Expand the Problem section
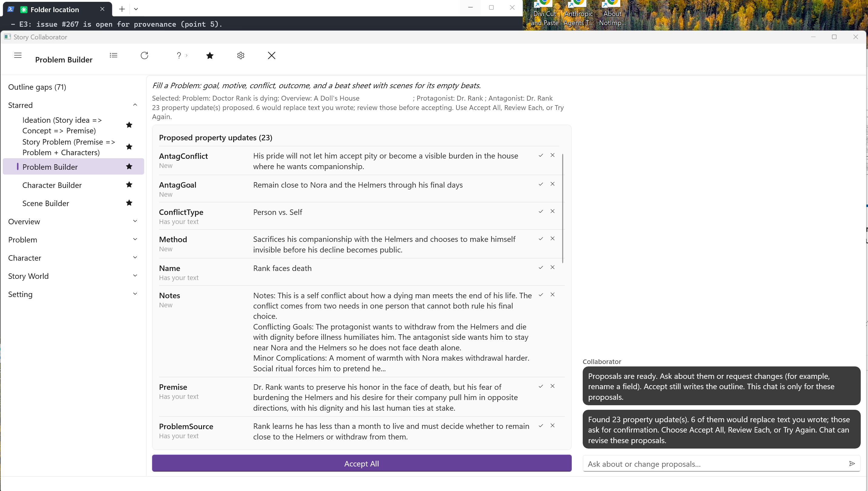Image resolution: width=868 pixels, height=491 pixels. (135, 239)
